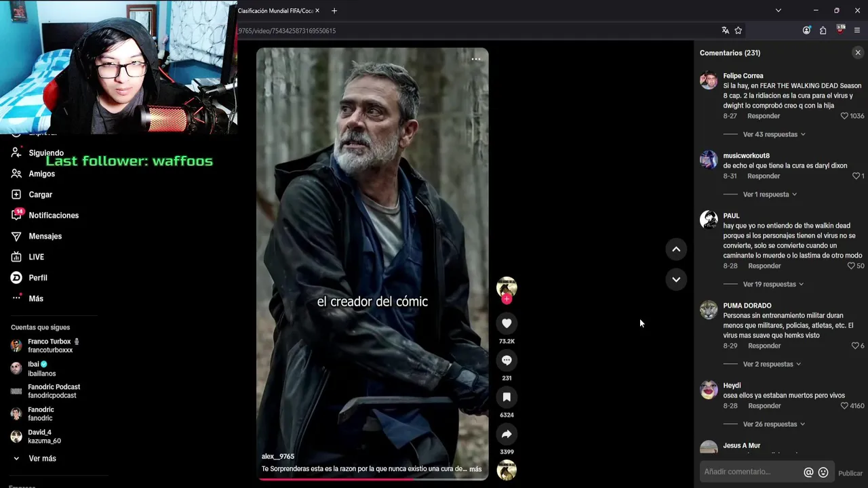Open the creator avatar beside the video
This screenshot has height=488, width=868.
[x=507, y=287]
